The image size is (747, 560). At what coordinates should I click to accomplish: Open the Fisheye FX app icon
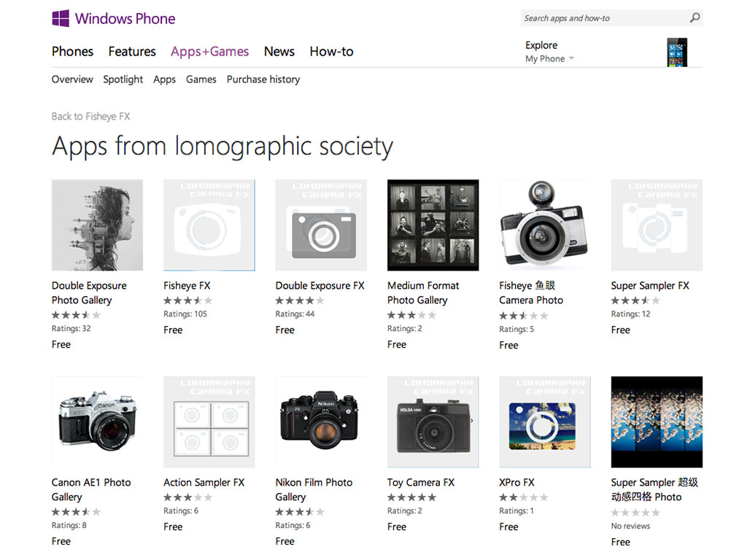(209, 225)
